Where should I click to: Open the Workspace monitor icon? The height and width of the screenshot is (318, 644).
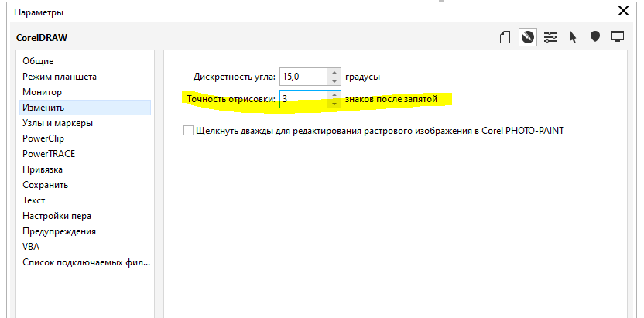point(618,38)
